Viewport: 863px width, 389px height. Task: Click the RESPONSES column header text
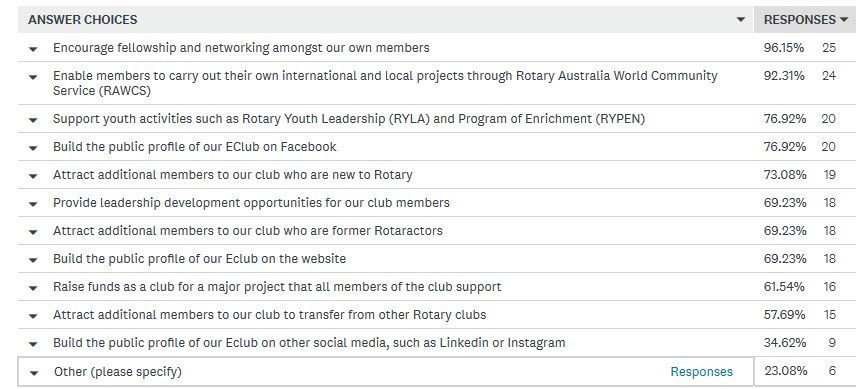tap(800, 20)
